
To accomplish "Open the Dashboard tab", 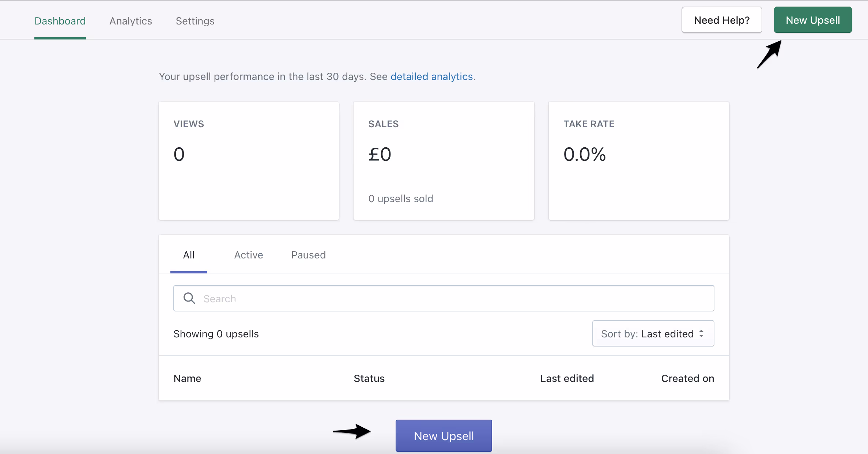I will click(x=60, y=21).
